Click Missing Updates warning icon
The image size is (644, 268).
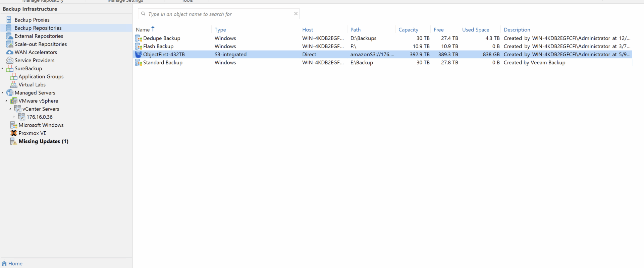click(x=13, y=141)
